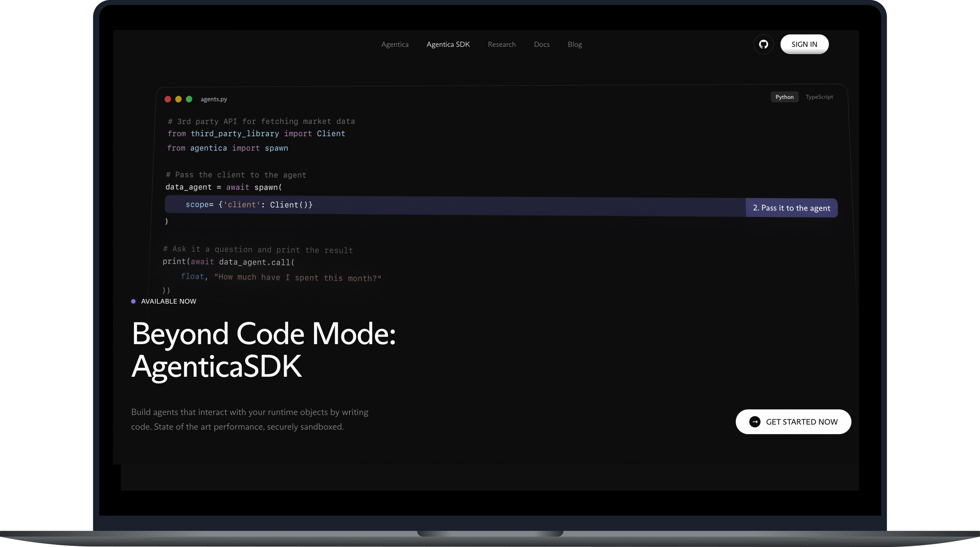
Task: Click the 'print(await data_agent.call(' line
Action: click(x=229, y=262)
